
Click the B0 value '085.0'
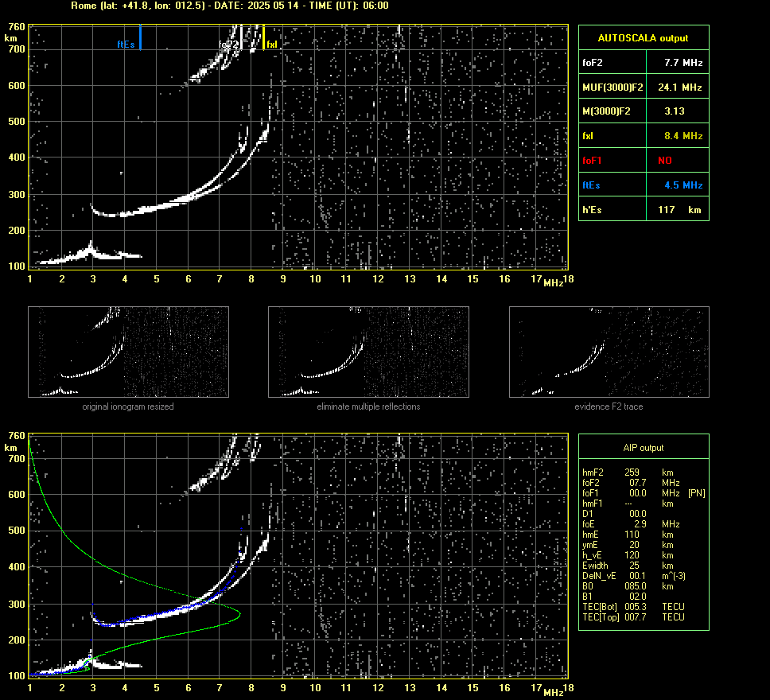(x=635, y=586)
